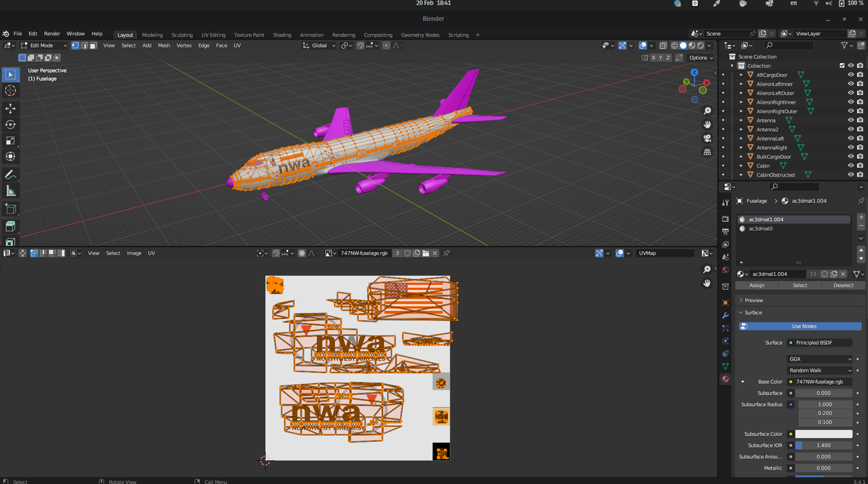This screenshot has width=868, height=484.
Task: Enable wireframe viewport shading
Action: 674,45
